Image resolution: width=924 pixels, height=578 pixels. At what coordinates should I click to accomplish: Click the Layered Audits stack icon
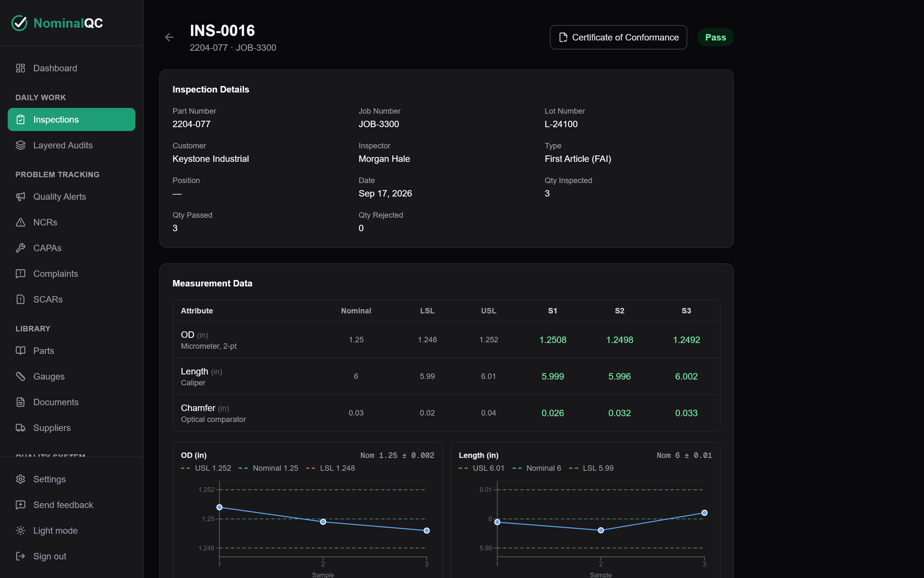pos(21,145)
